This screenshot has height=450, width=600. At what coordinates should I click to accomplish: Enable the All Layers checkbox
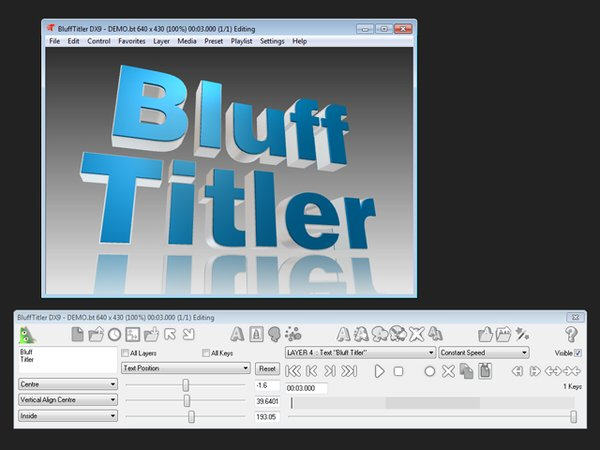(x=125, y=353)
